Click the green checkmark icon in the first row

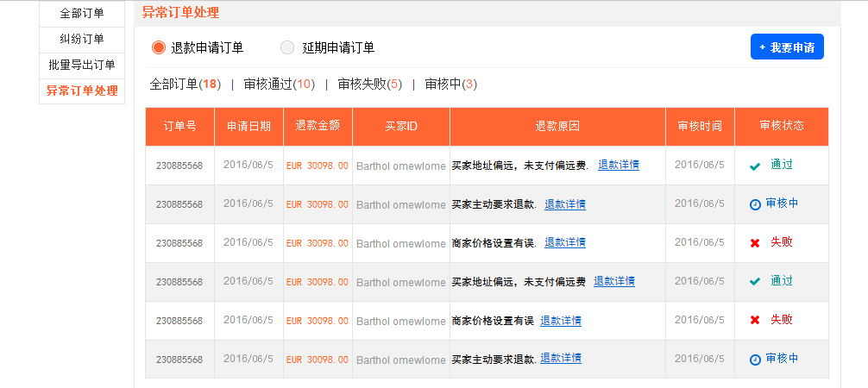coord(754,166)
